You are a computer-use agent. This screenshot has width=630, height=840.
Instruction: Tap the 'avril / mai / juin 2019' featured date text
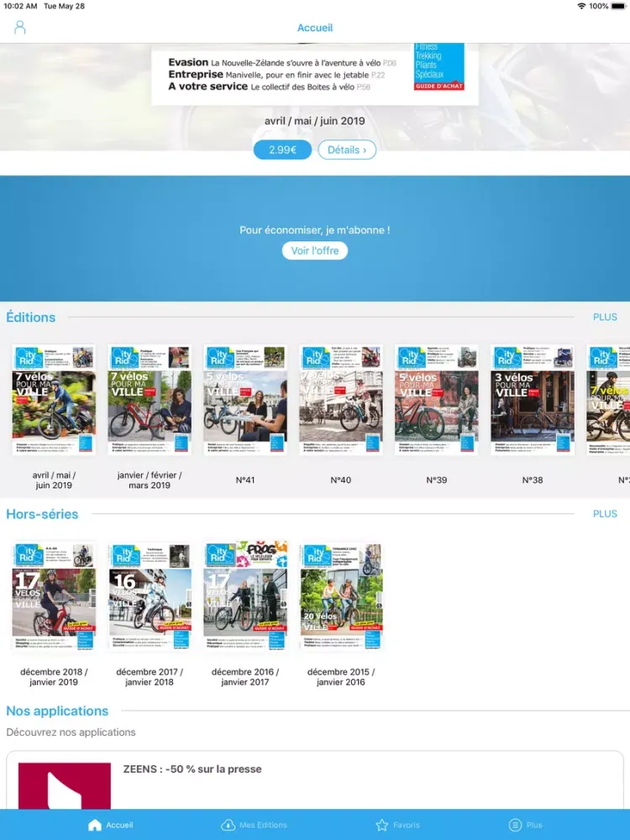[x=315, y=121]
